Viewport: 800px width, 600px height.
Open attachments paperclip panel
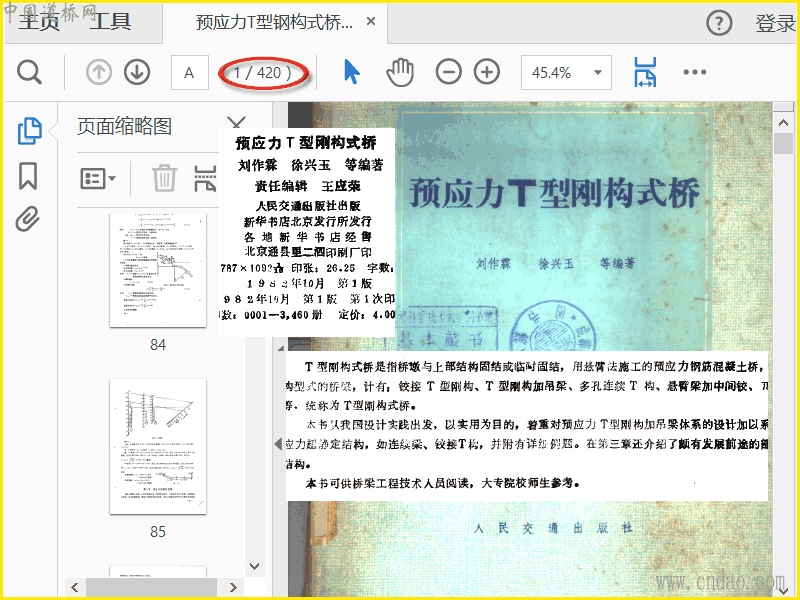pos(28,219)
